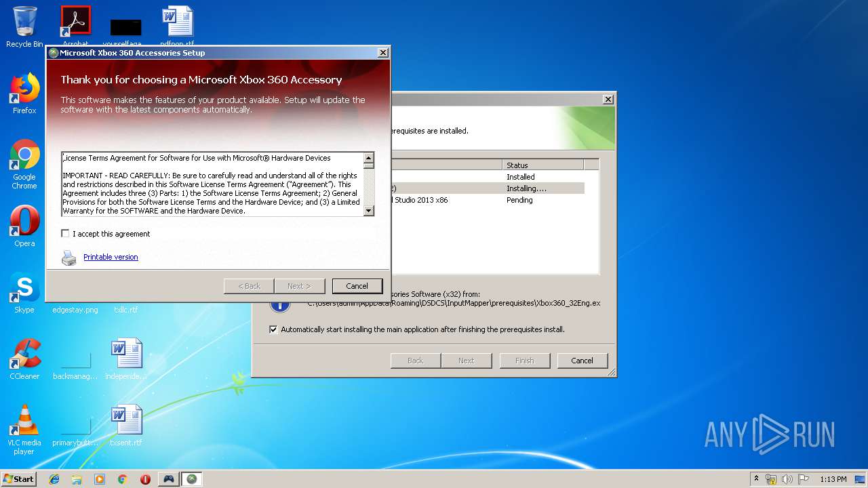Uncheck automatically start installing main application
This screenshot has width=868, height=488.
(273, 329)
